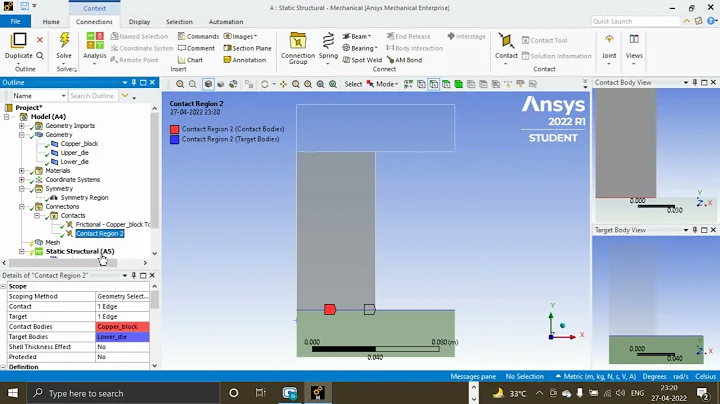The height and width of the screenshot is (404, 720).
Task: Select the Symmetry Region tree item
Action: (84, 197)
